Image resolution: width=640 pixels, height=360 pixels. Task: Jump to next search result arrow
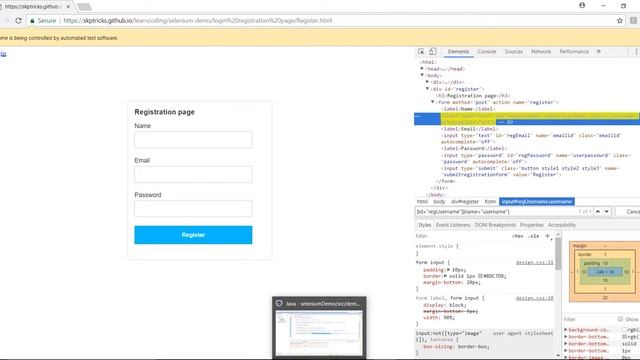[607, 211]
